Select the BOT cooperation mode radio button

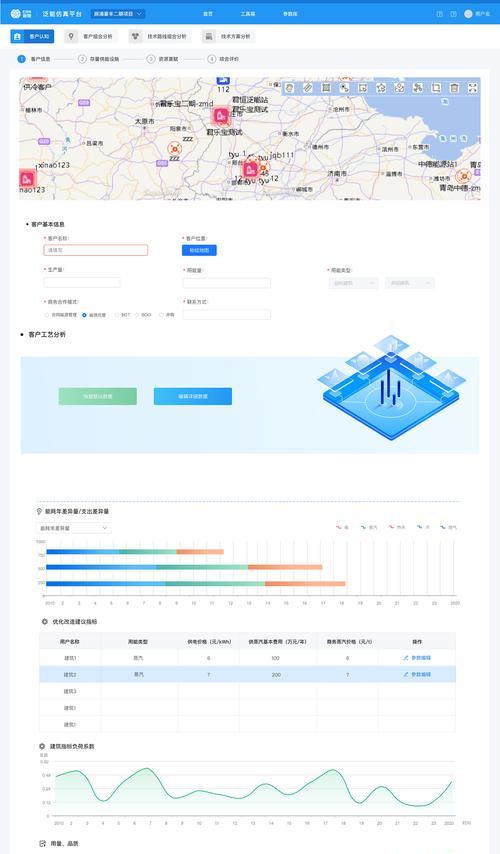coord(117,315)
